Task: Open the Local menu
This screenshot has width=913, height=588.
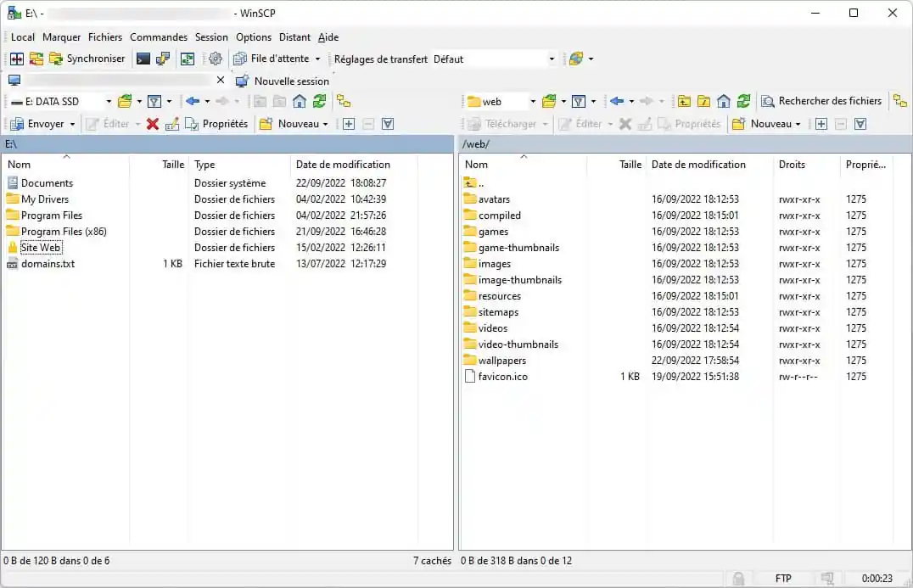Action: coord(23,37)
